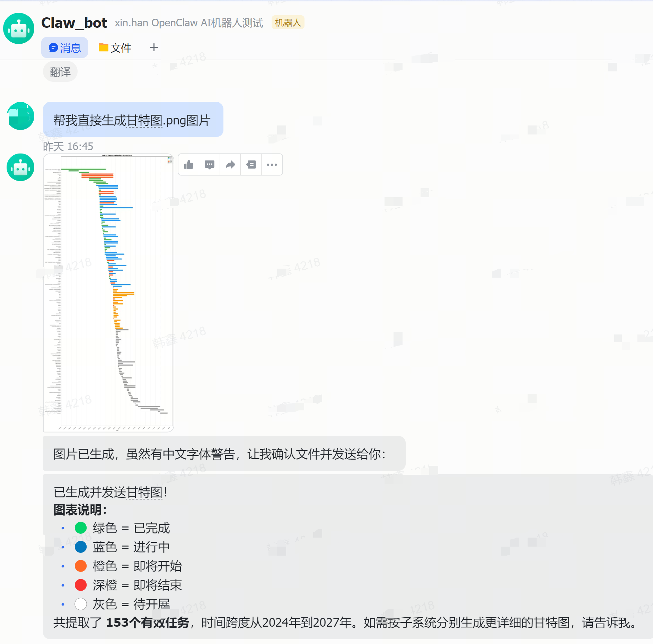Click the 机器人 badge next to the bot name

point(288,22)
